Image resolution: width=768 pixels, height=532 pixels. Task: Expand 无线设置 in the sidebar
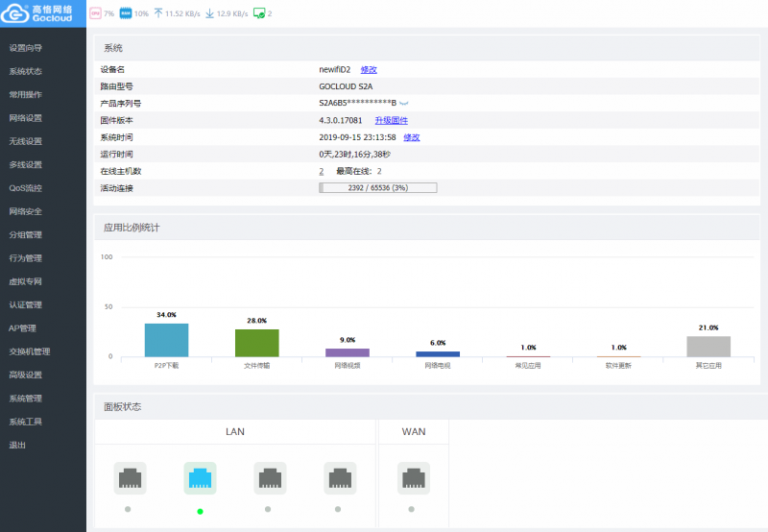click(x=26, y=141)
